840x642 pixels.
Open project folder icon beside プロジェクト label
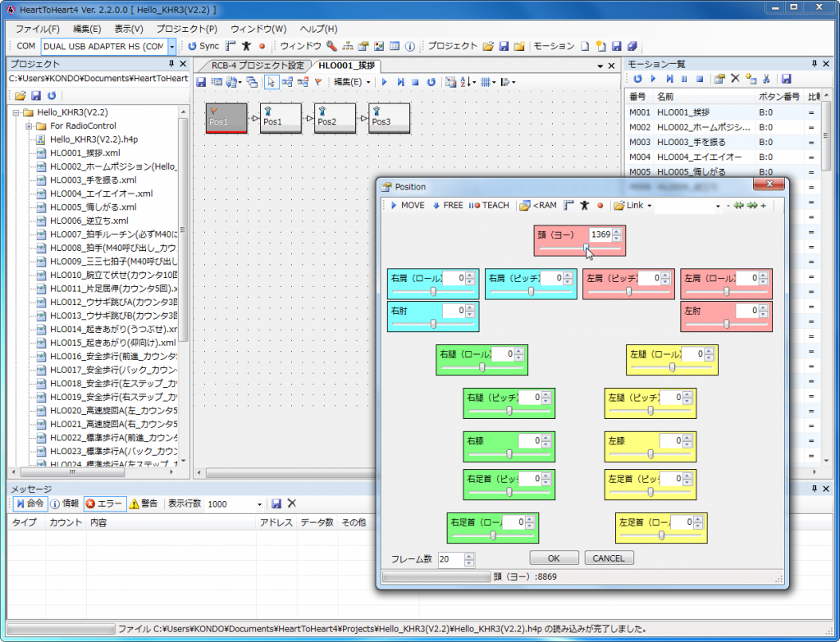coord(487,46)
